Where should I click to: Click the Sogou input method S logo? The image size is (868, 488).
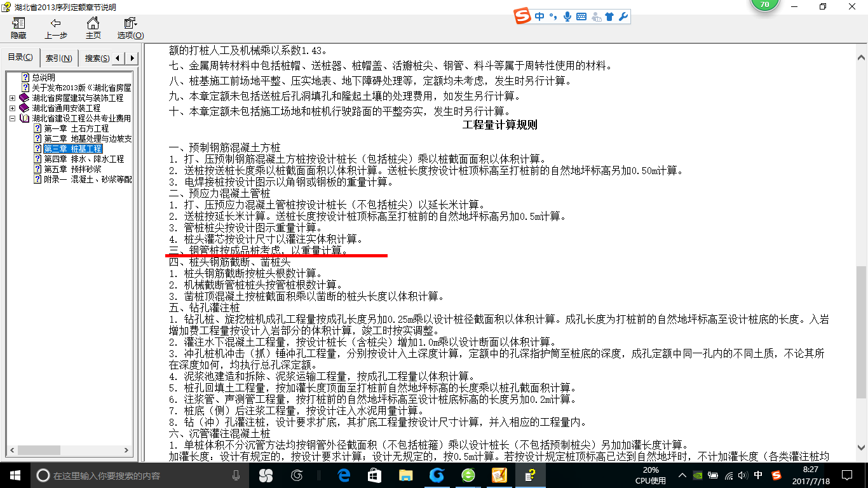523,17
